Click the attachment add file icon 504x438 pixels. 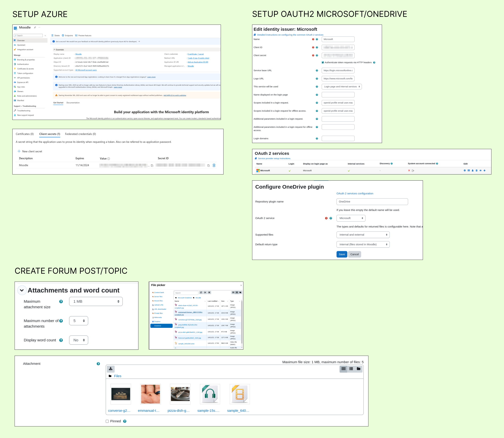(111, 369)
